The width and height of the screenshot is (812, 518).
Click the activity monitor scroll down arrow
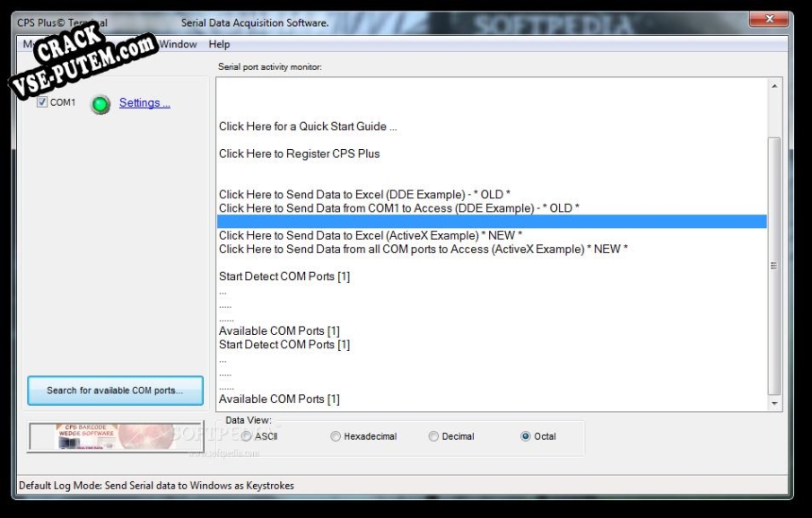click(774, 403)
